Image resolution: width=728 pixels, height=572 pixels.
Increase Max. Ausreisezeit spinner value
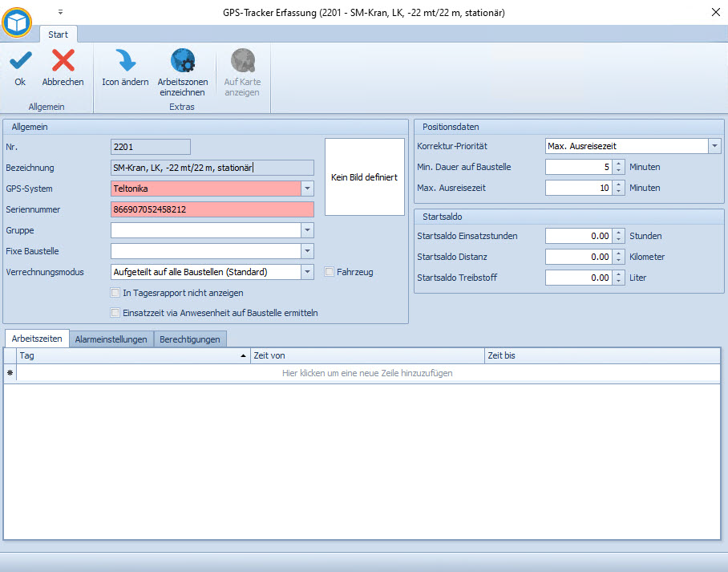[x=618, y=184]
